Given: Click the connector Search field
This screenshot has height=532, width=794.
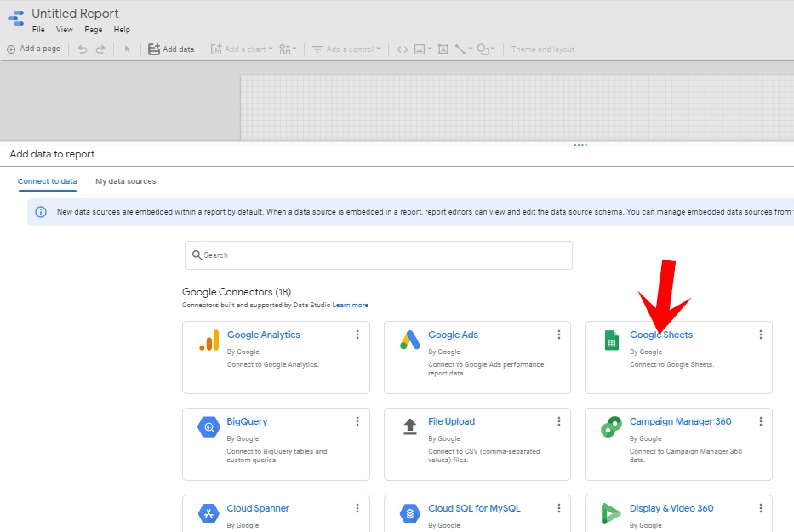Looking at the screenshot, I should coord(378,255).
